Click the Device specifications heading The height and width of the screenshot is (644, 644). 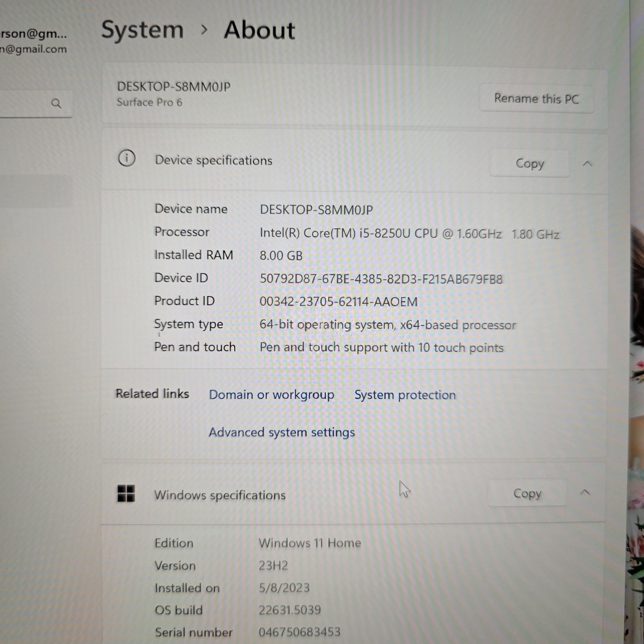coord(214,160)
